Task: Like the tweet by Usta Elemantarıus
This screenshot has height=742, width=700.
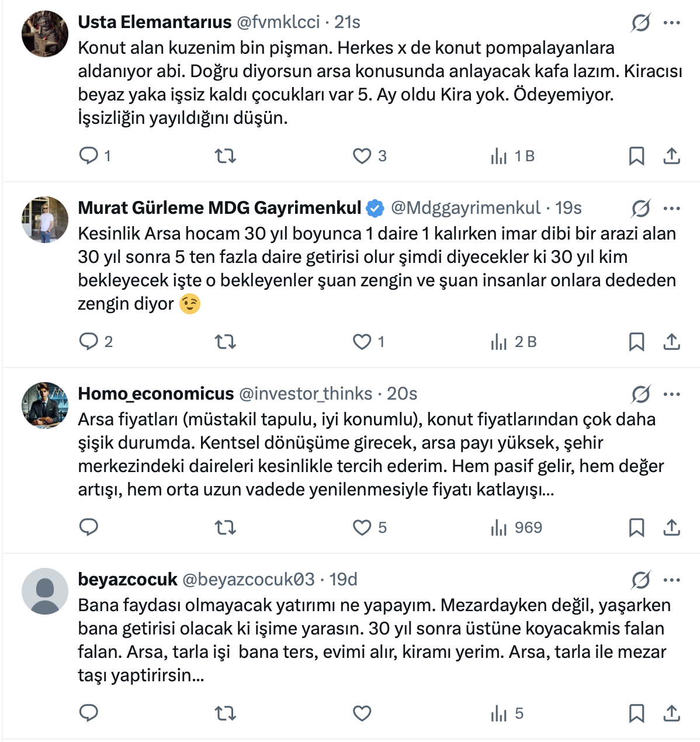Action: tap(362, 156)
